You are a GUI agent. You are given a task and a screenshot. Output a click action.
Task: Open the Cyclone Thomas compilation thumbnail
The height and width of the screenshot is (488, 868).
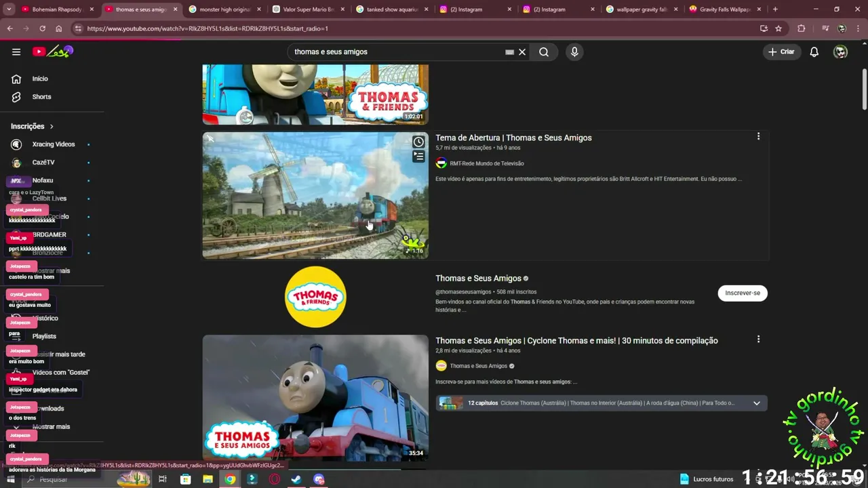[x=315, y=398]
